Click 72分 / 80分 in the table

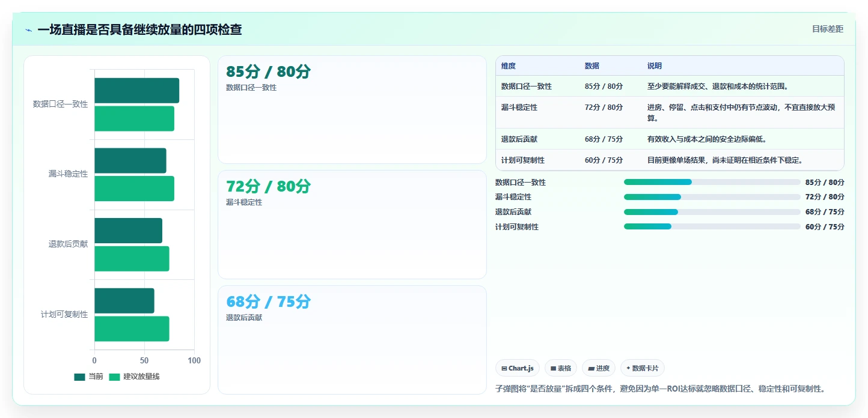[x=604, y=108]
